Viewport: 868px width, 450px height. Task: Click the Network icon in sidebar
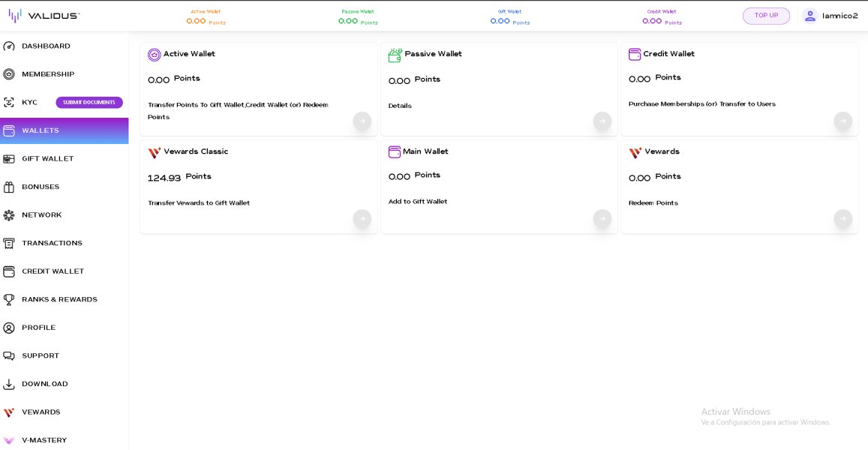click(x=9, y=215)
